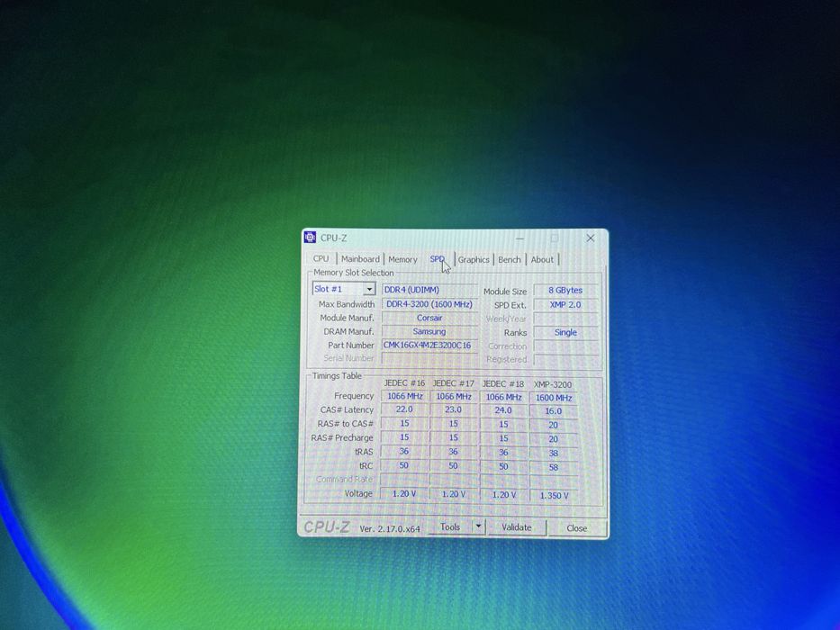Click the Close button at bottom

[577, 528]
